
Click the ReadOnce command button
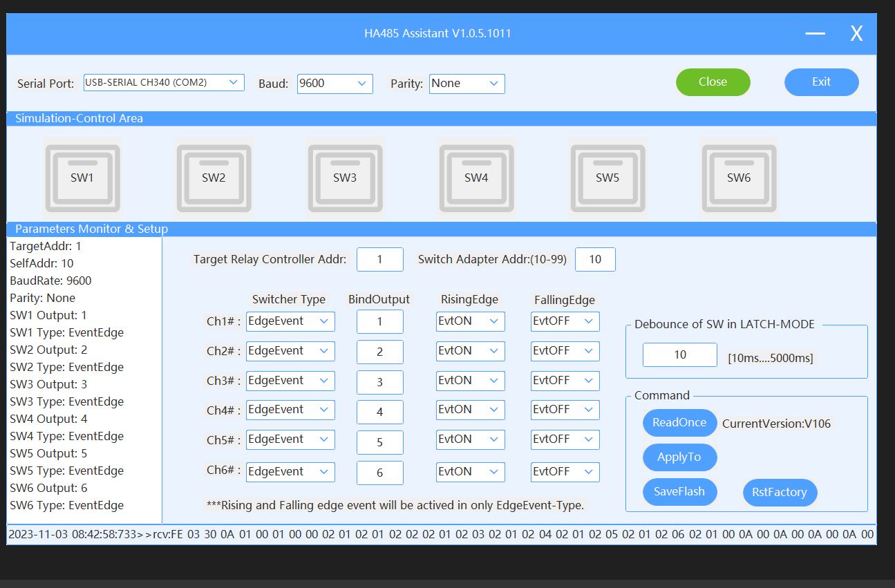pos(679,423)
